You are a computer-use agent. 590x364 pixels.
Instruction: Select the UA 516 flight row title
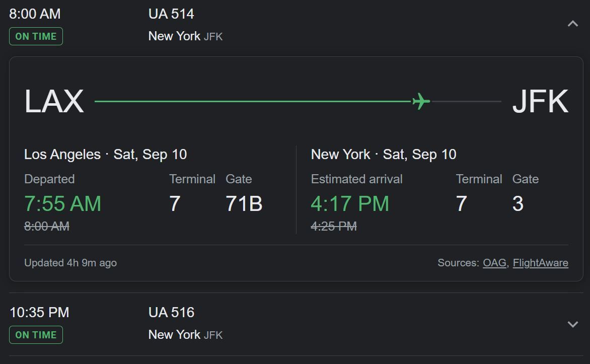171,313
